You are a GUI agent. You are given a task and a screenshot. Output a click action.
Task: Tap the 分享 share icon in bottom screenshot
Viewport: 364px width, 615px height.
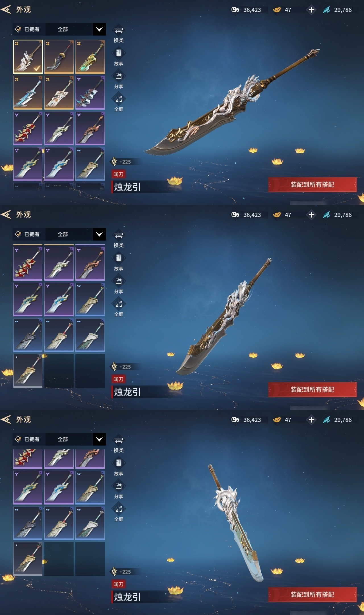tap(119, 486)
